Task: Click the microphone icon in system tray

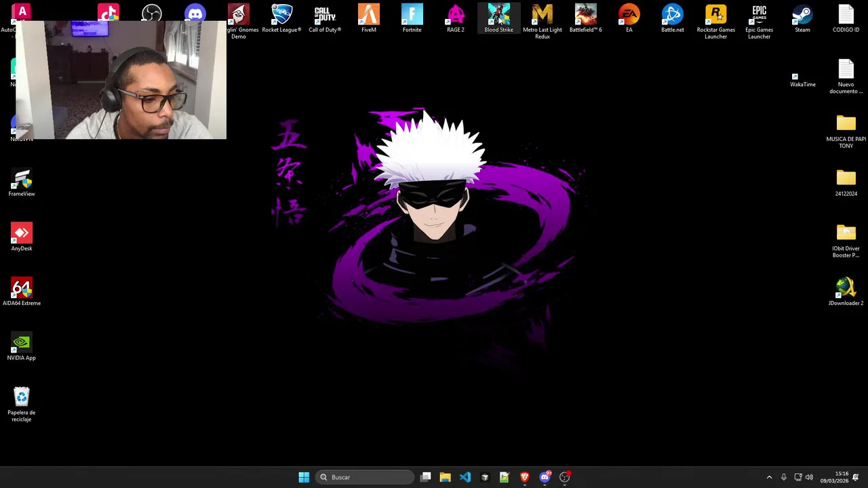Action: click(783, 477)
